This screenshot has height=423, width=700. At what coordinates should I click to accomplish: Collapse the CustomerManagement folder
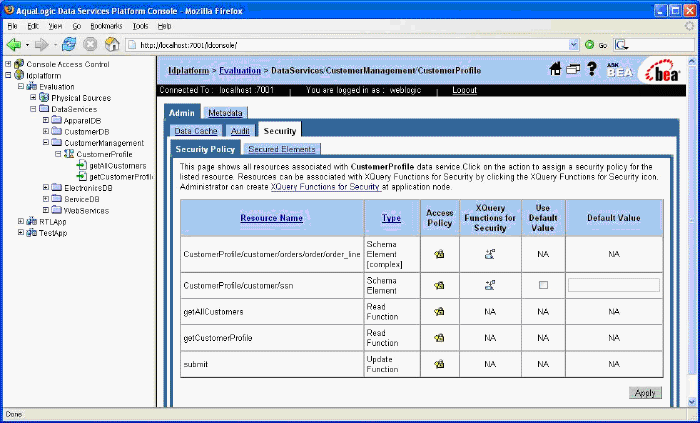[46, 143]
